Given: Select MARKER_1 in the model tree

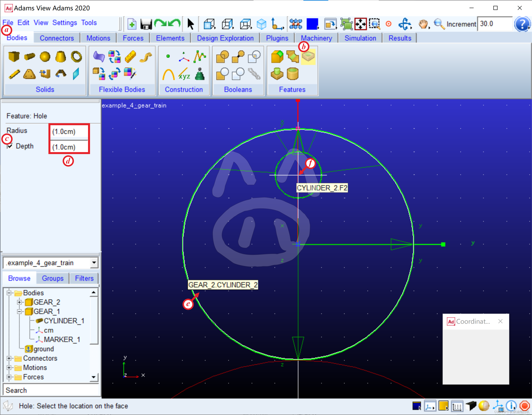Looking at the screenshot, I should point(62,339).
